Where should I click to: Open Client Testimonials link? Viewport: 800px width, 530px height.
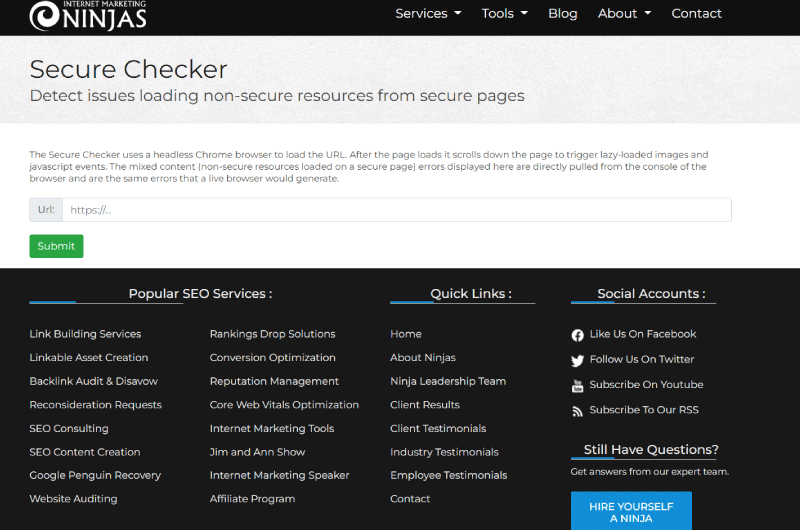coord(438,428)
